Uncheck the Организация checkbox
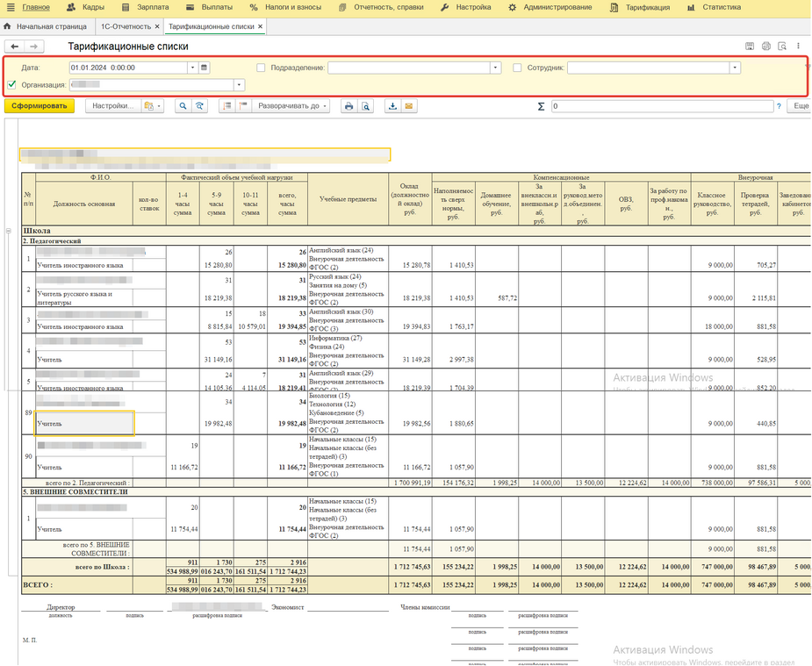Image resolution: width=812 pixels, height=666 pixels. point(11,85)
